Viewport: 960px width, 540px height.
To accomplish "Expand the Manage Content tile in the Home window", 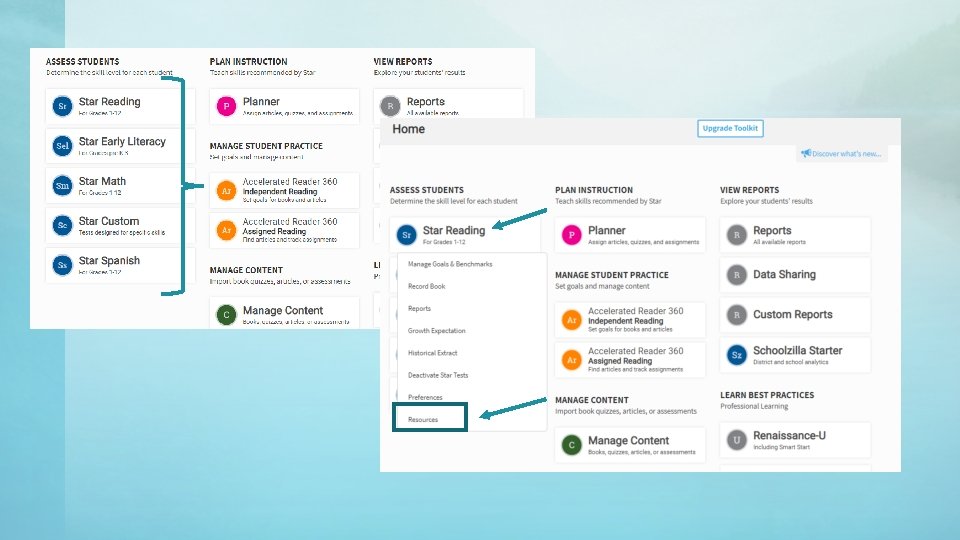I will (630, 444).
